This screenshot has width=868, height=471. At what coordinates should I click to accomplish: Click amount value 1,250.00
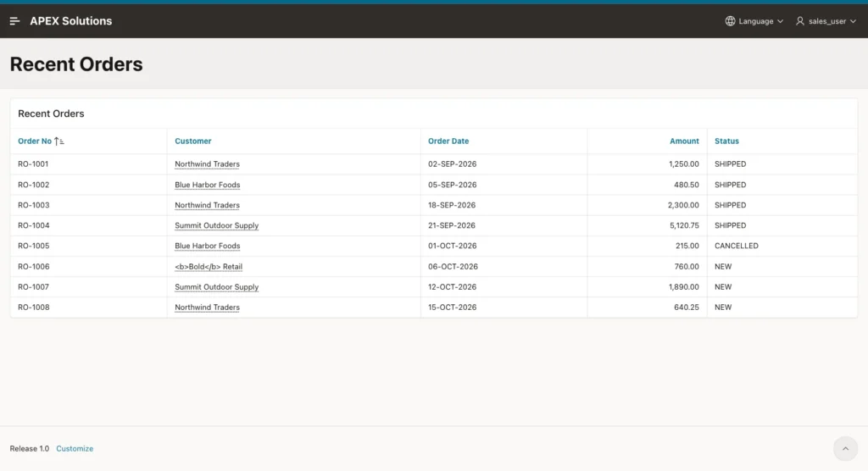(684, 163)
